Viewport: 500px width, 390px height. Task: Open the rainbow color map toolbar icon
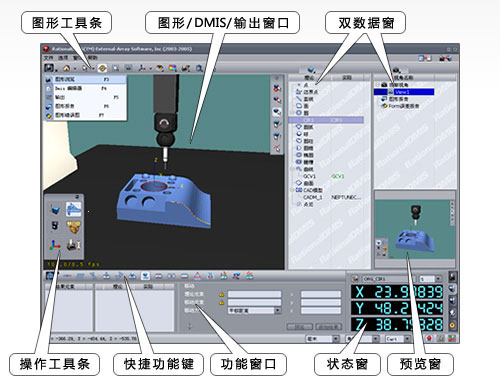(x=172, y=68)
